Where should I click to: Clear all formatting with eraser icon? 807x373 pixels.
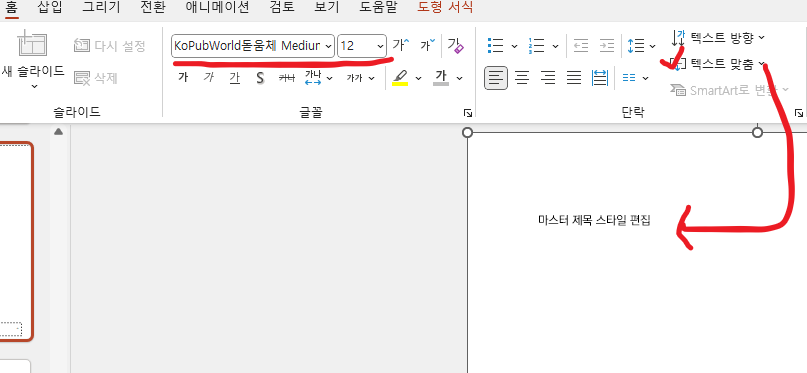pos(455,45)
